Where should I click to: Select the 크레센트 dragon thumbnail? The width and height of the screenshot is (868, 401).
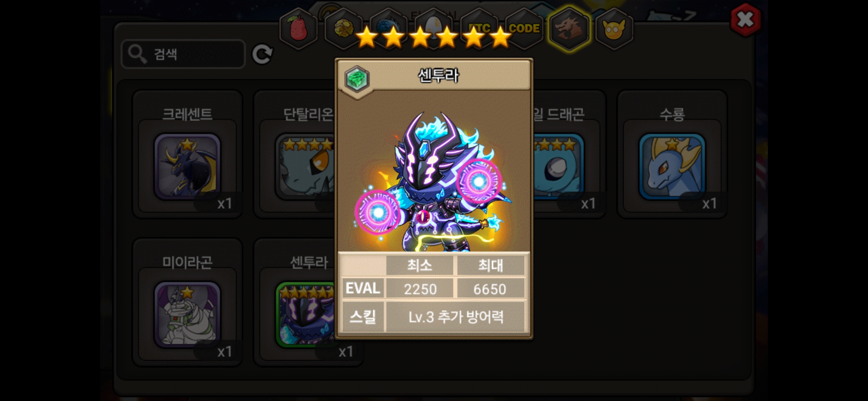(x=187, y=167)
